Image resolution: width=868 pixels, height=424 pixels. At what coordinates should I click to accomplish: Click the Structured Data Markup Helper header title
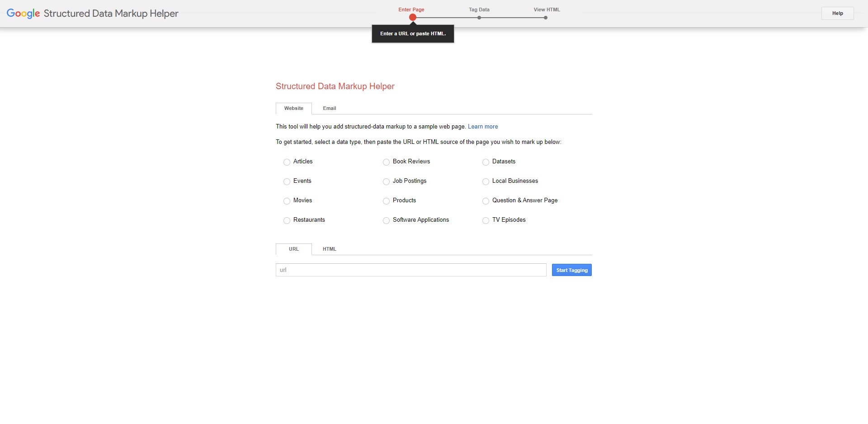(111, 14)
